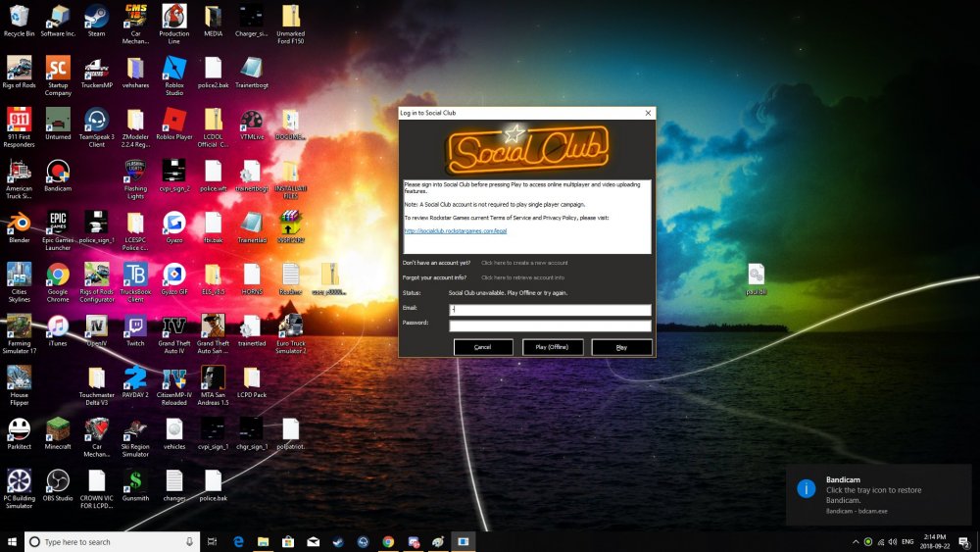Launch PAYDAY 2 desktop shortcut

click(x=135, y=382)
